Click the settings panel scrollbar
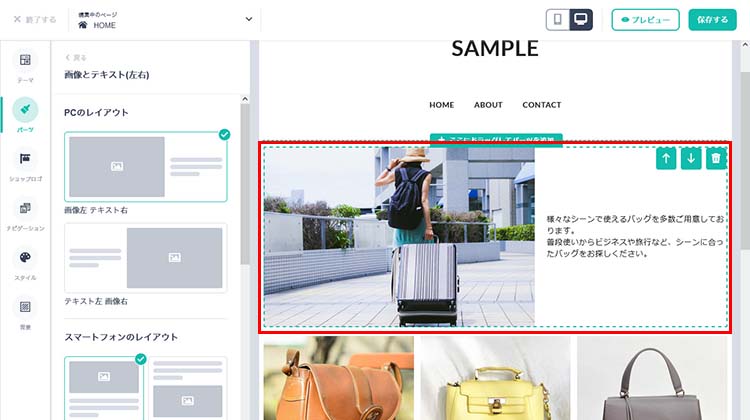750x420 pixels. 245,184
